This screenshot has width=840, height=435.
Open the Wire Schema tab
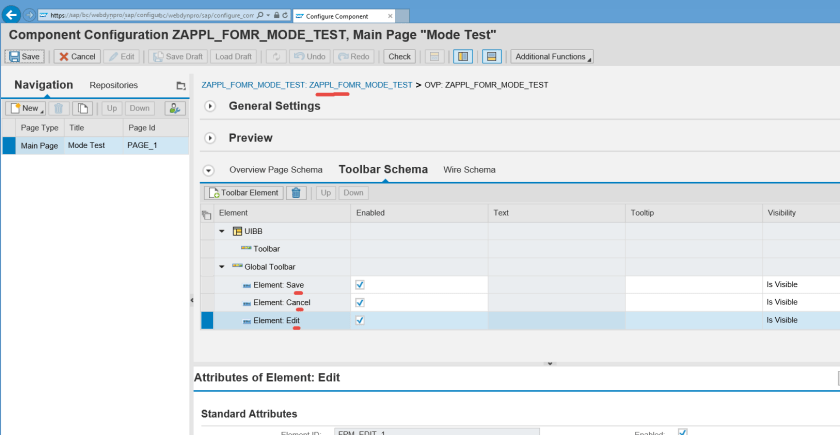pyautogui.click(x=469, y=170)
